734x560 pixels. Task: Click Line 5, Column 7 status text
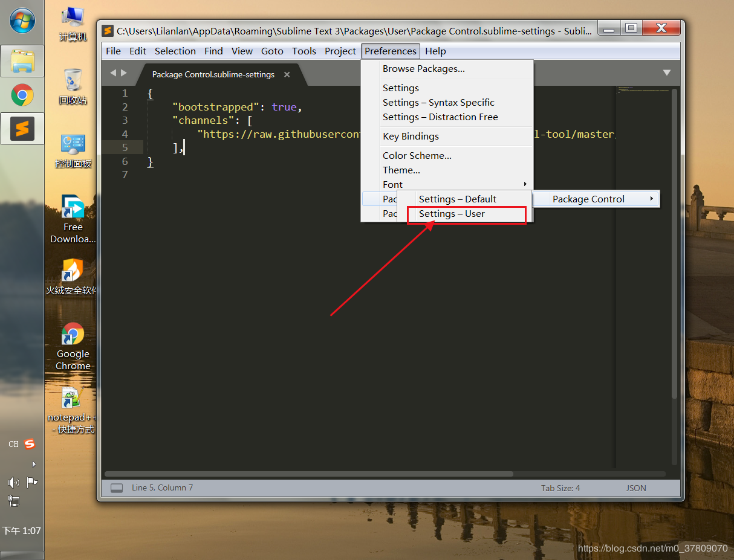pyautogui.click(x=162, y=488)
